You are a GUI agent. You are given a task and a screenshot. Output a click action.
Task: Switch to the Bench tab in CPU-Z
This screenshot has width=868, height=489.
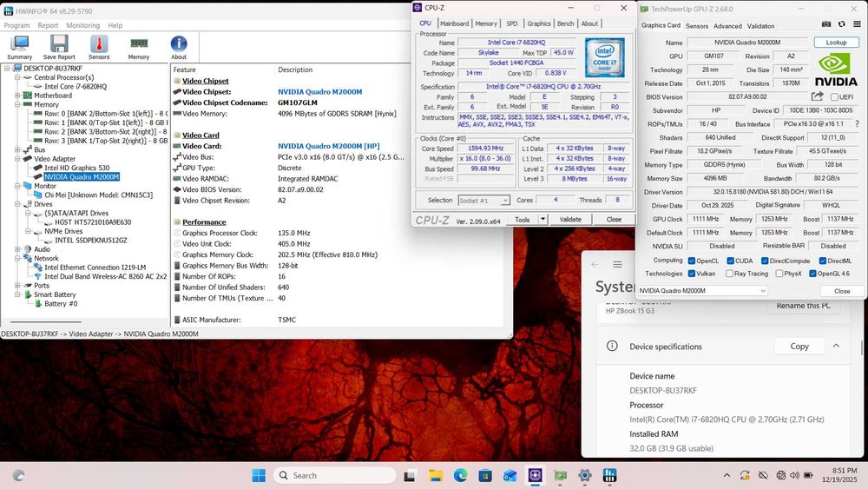[565, 23]
